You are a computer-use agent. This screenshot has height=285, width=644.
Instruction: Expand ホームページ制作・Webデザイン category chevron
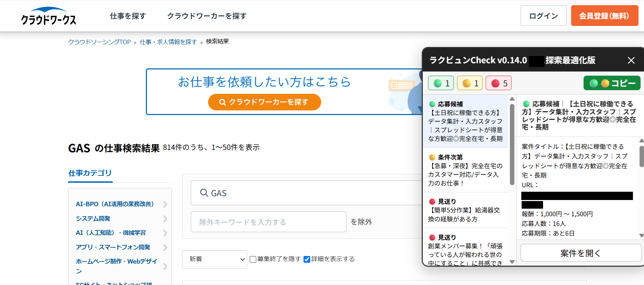165,266
